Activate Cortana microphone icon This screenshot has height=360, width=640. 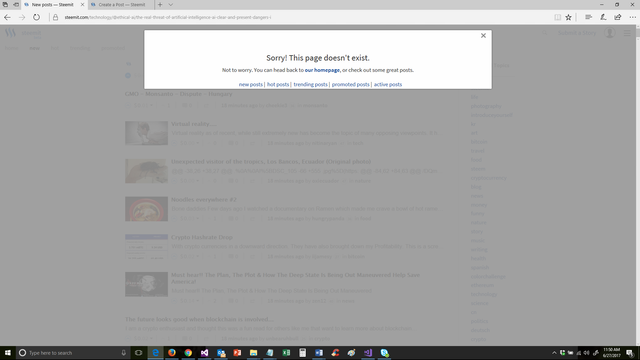point(124,353)
